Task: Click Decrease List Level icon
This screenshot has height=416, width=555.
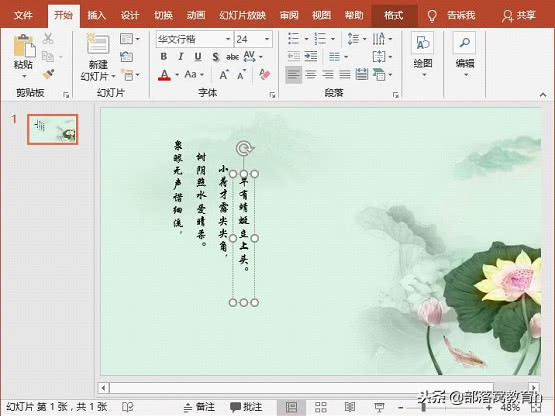Action: click(293, 56)
